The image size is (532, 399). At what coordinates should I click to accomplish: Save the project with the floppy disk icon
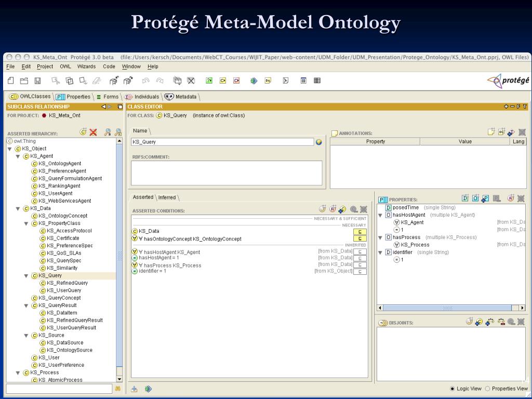(37, 81)
